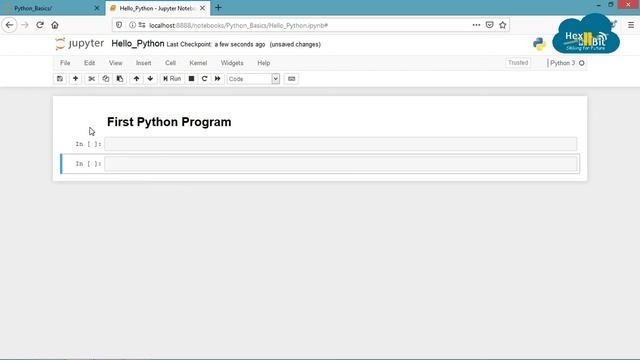Insert a cell below with plus icon

click(76, 79)
